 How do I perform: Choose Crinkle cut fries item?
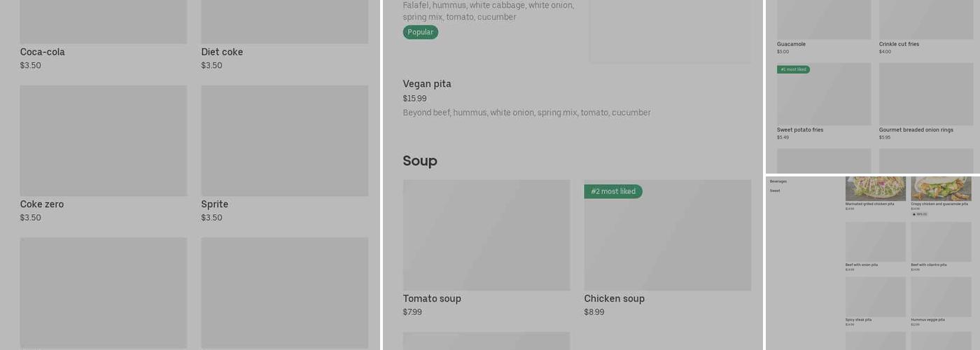[x=926, y=20]
